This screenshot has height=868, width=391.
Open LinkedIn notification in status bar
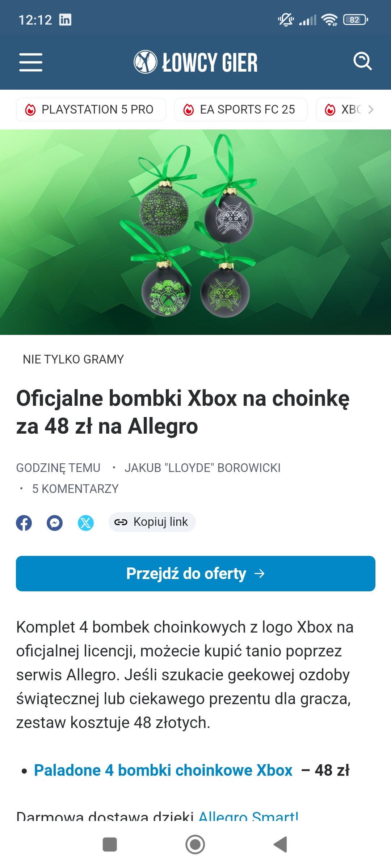(x=65, y=20)
